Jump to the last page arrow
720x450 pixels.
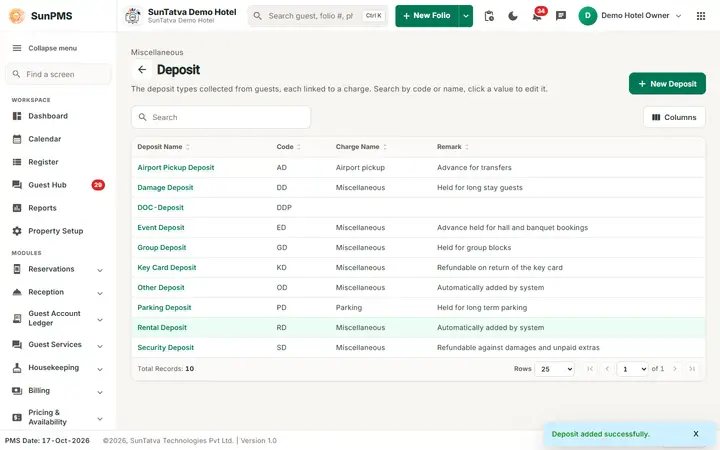[x=692, y=369]
